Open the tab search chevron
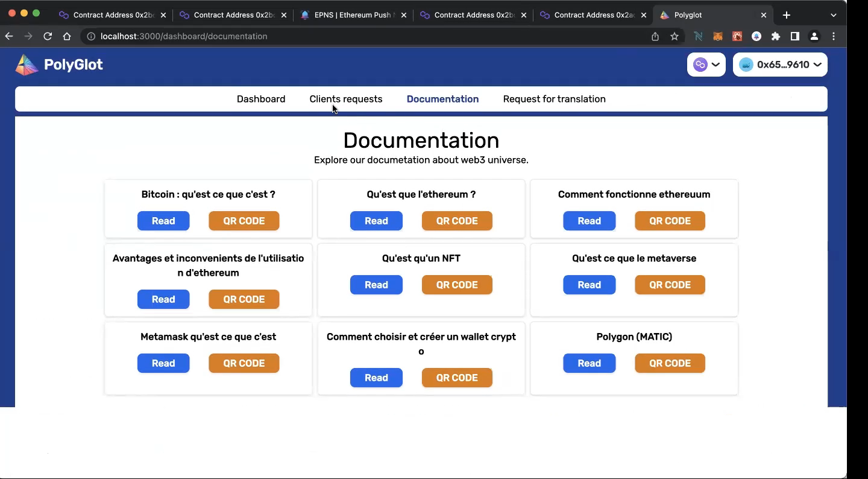868x479 pixels. click(x=834, y=15)
